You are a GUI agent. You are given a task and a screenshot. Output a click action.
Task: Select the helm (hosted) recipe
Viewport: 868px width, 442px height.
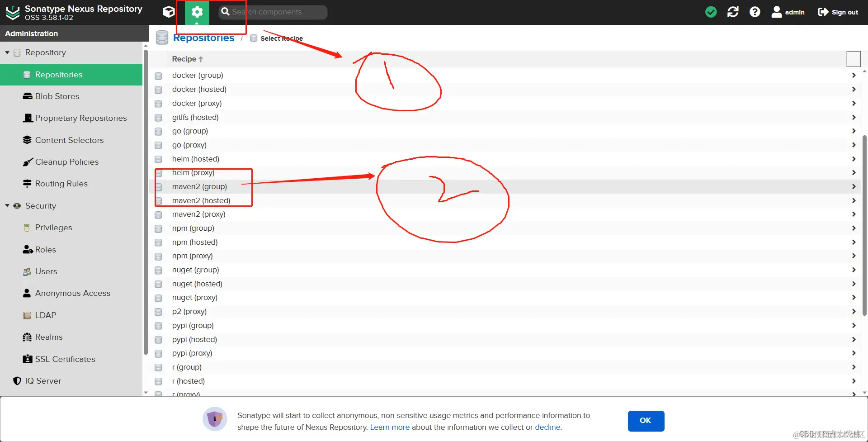point(196,159)
